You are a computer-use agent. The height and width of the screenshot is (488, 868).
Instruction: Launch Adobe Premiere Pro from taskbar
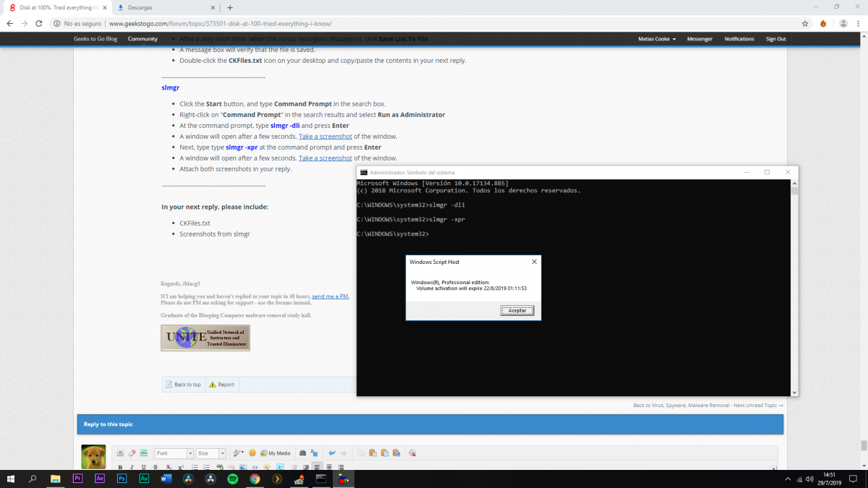pos(77,479)
